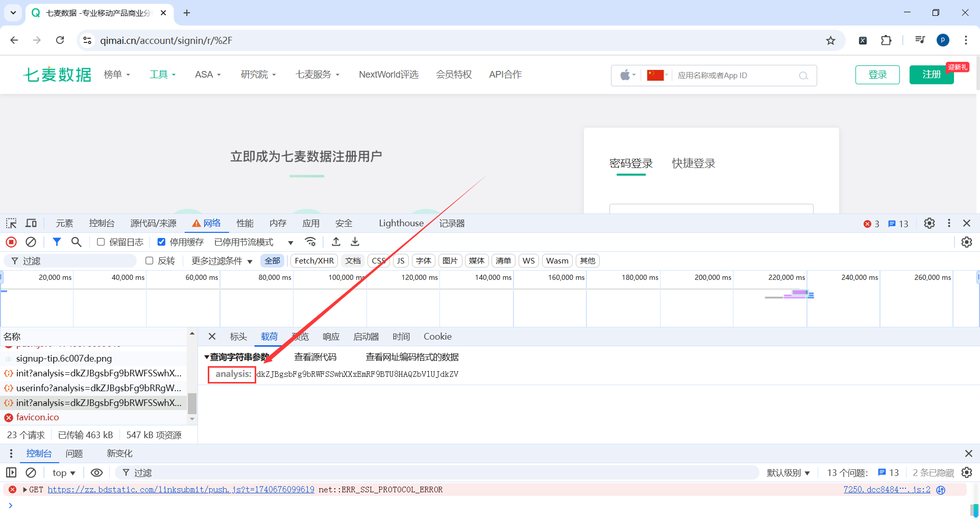
Task: Toggle the network filter funnel icon
Action: tap(57, 242)
